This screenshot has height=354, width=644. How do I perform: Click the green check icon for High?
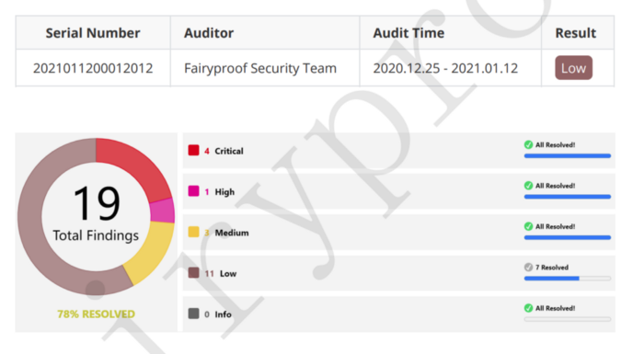(528, 186)
